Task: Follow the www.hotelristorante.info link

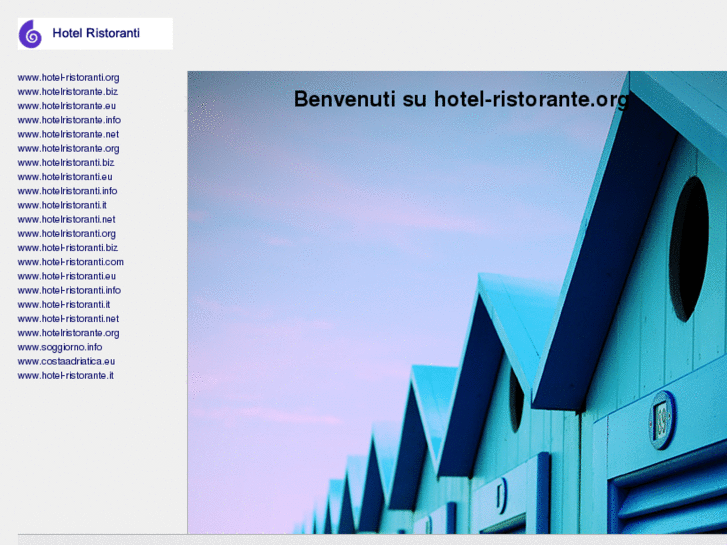Action: [x=70, y=120]
